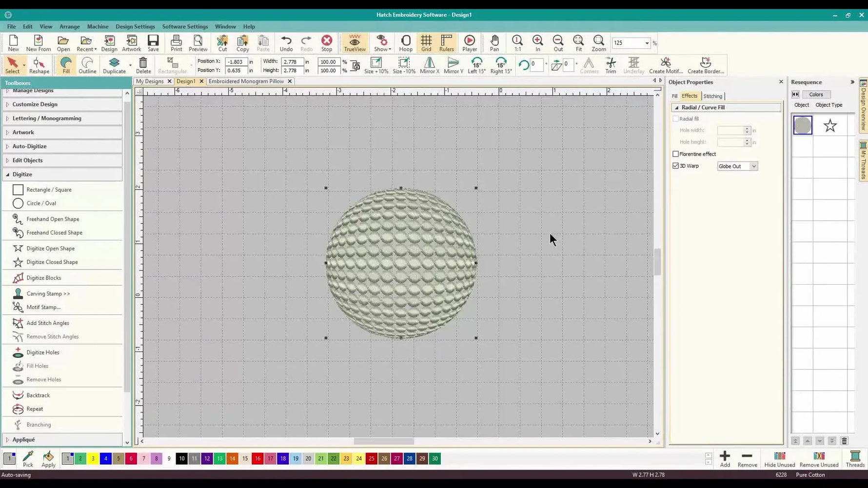The height and width of the screenshot is (488, 868).
Task: Click the Zoom Out icon
Action: tap(558, 43)
